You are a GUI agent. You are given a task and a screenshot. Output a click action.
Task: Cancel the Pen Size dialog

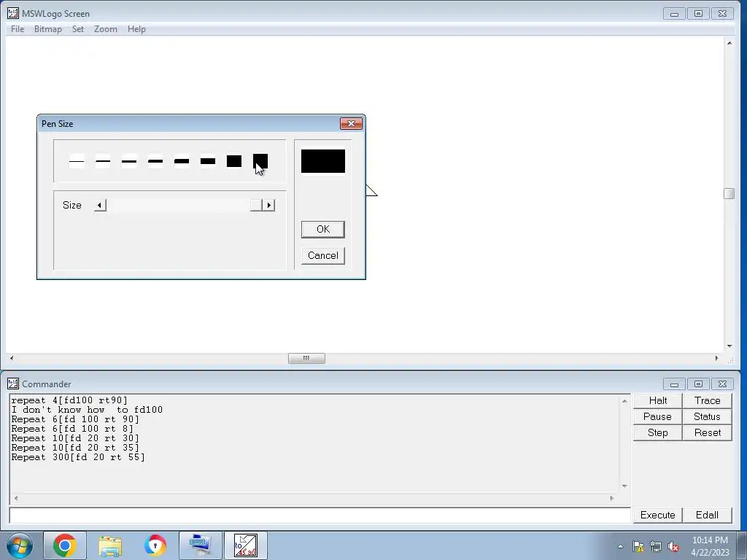tap(323, 256)
